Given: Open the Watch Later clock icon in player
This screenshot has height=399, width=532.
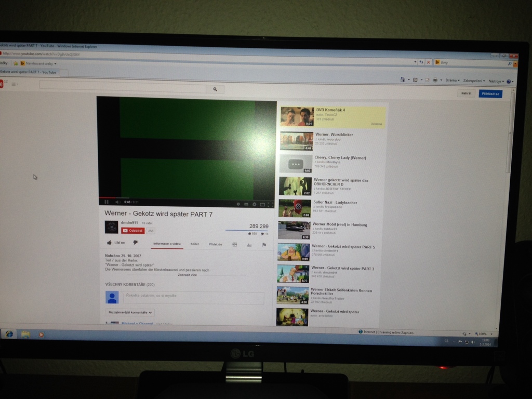Looking at the screenshot, I should point(238,204).
